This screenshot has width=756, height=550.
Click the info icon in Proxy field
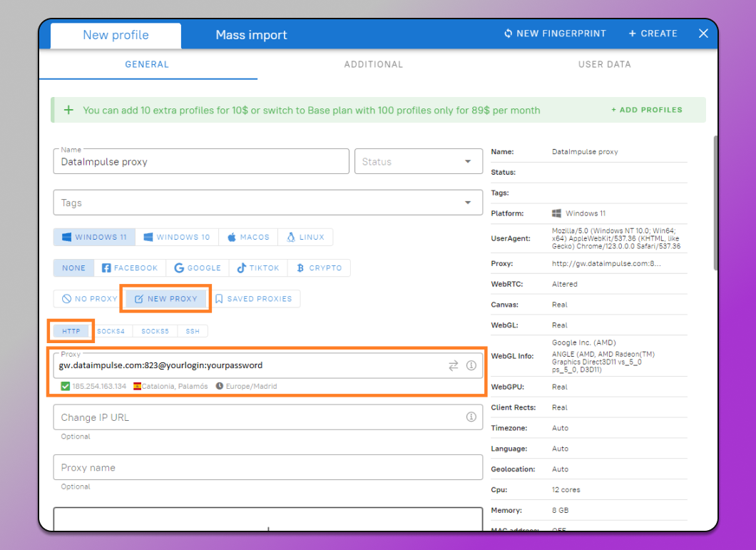pos(471,366)
